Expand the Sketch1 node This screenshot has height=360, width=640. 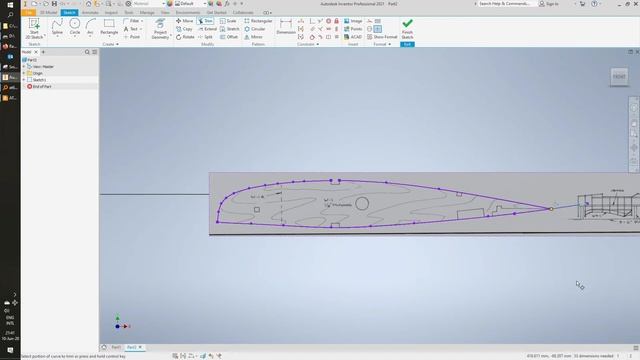[24, 80]
